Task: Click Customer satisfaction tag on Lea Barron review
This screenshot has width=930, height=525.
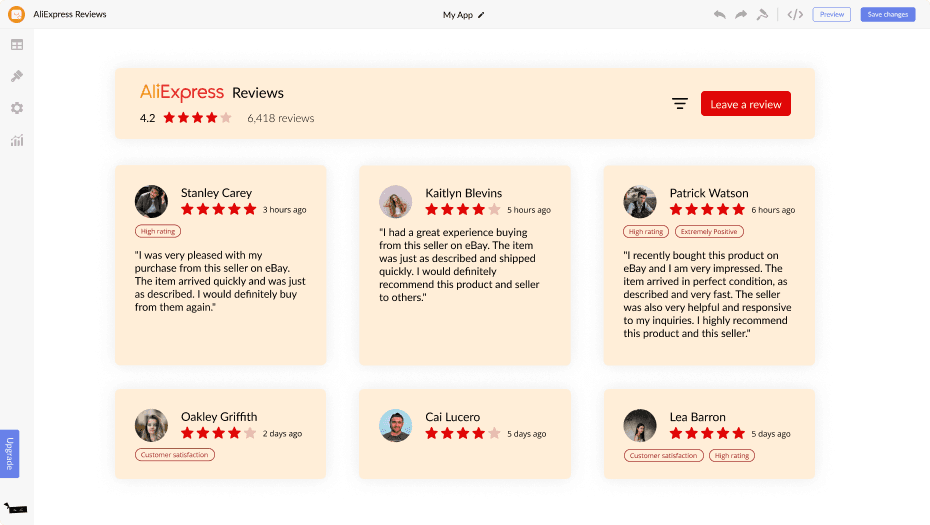Action: coord(663,456)
